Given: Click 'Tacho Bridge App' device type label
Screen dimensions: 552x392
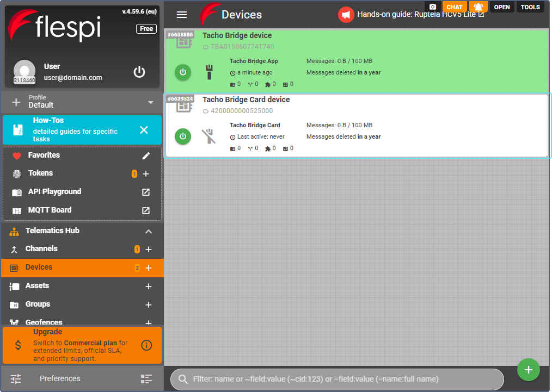Looking at the screenshot, I should (x=254, y=61).
